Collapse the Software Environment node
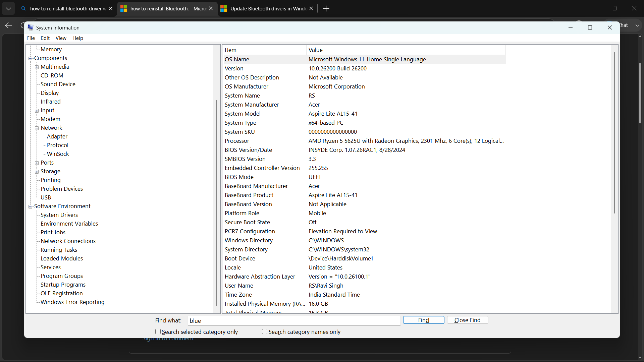 pyautogui.click(x=30, y=206)
